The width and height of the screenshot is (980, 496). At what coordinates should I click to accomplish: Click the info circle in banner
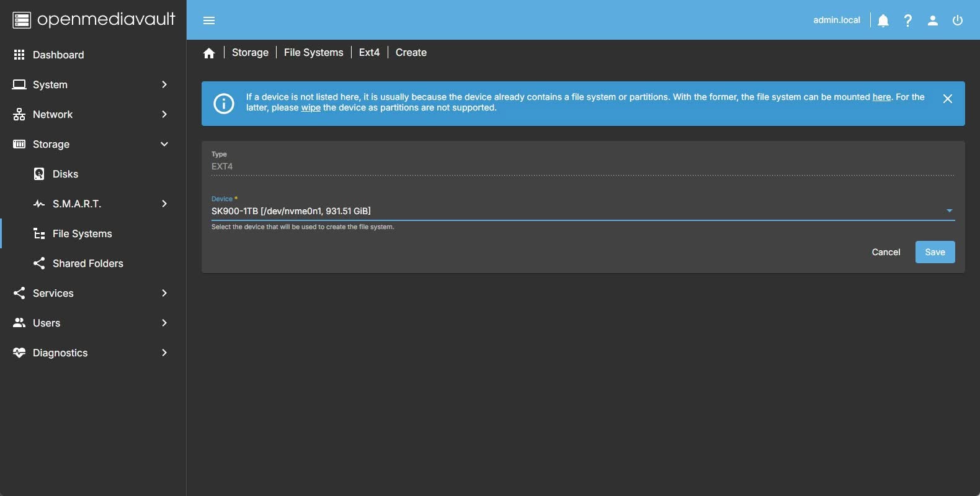pos(224,104)
